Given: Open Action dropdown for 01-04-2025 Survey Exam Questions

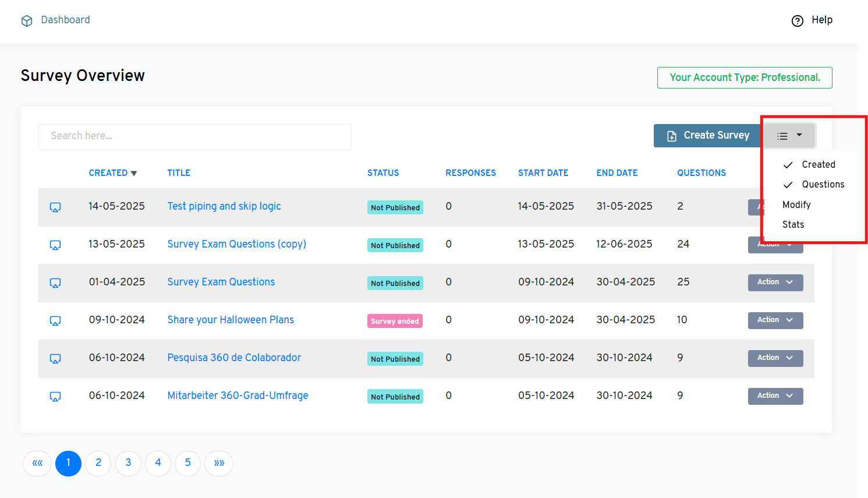Looking at the screenshot, I should coord(775,282).
